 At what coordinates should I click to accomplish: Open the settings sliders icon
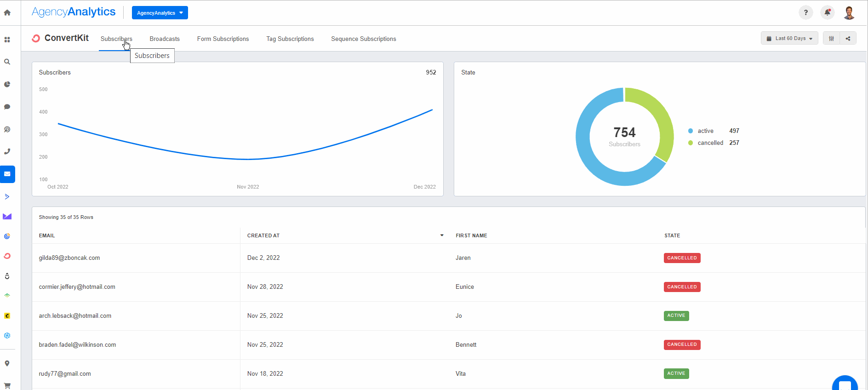pyautogui.click(x=831, y=39)
